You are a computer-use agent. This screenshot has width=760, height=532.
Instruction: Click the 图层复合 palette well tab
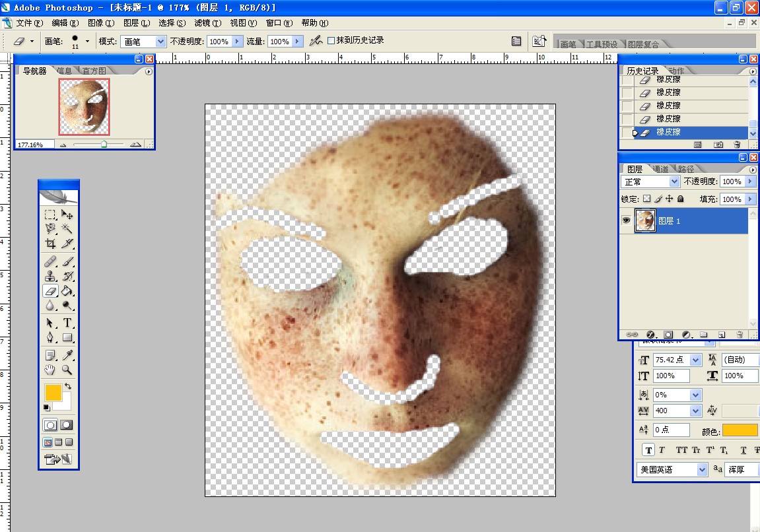pyautogui.click(x=643, y=44)
